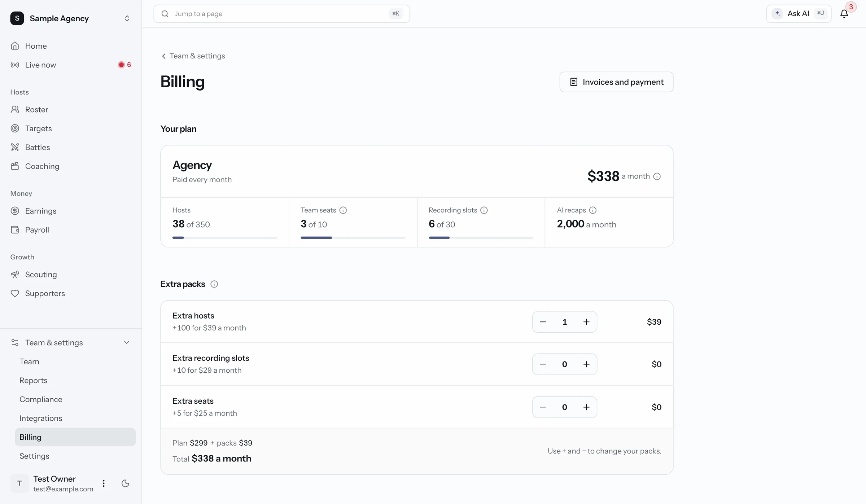This screenshot has width=866, height=504.
Task: Click the Hosts usage progress bar
Action: tap(225, 238)
